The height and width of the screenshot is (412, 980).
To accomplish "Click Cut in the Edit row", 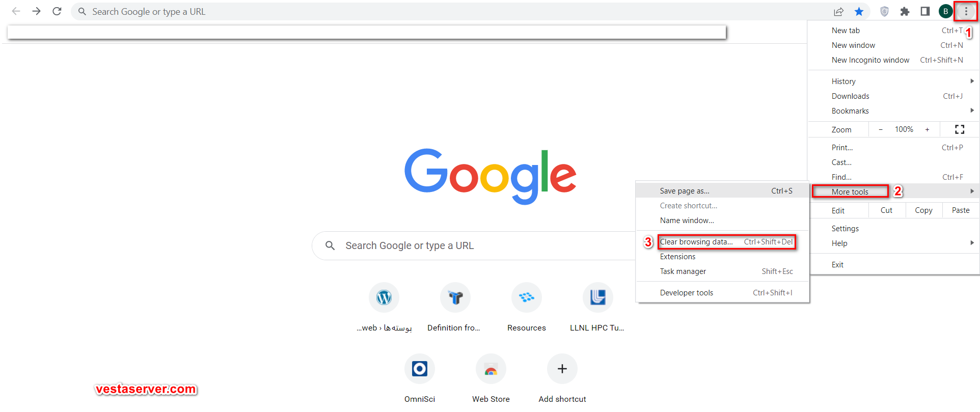I will (x=886, y=210).
